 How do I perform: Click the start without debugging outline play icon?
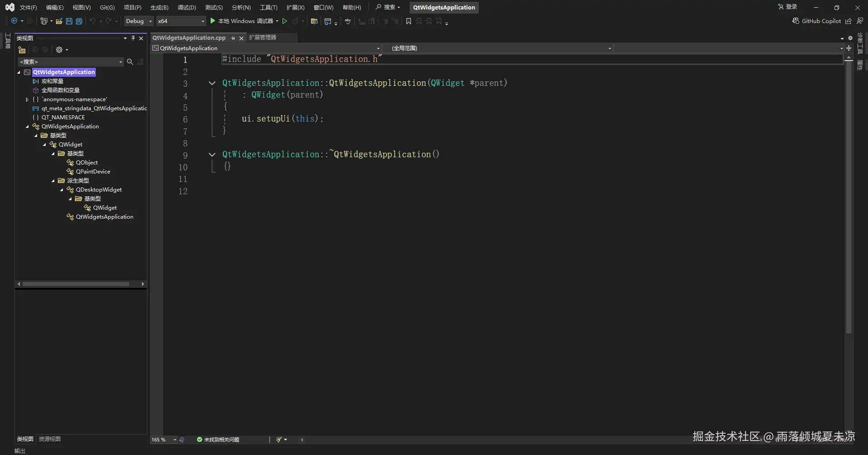(285, 21)
